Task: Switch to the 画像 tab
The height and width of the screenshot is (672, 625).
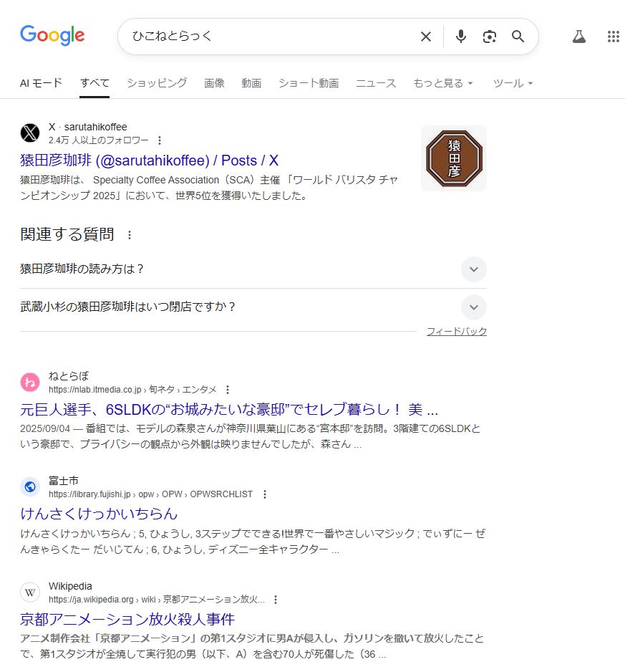Action: (x=214, y=83)
